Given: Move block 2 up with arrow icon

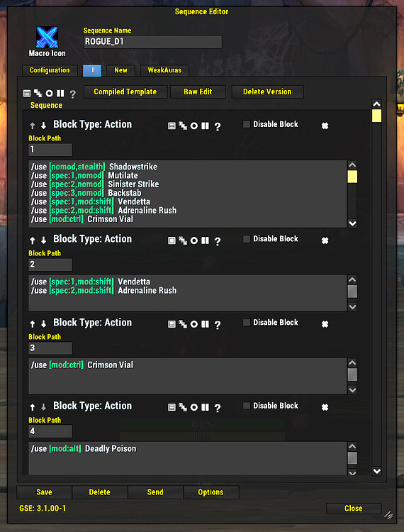Looking at the screenshot, I should pyautogui.click(x=33, y=240).
